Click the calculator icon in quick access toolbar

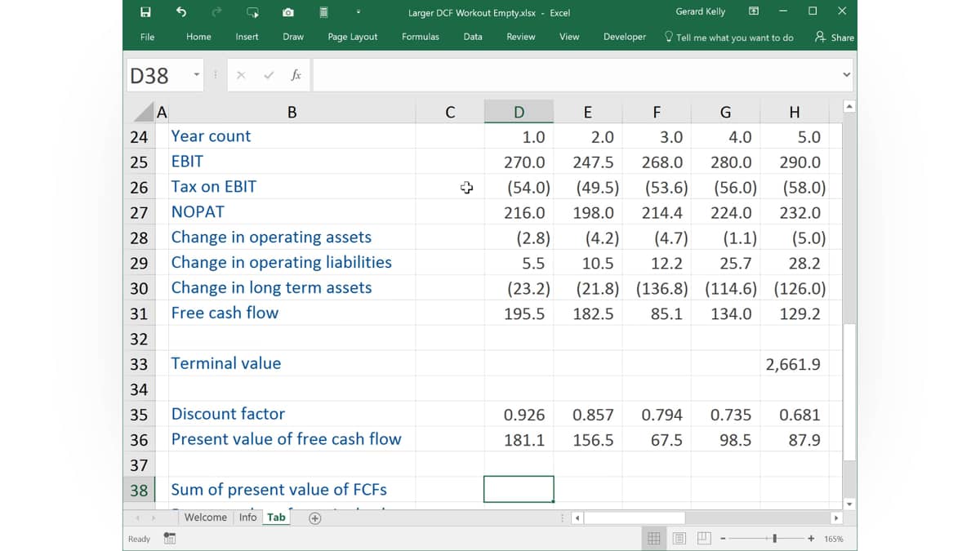coord(324,12)
